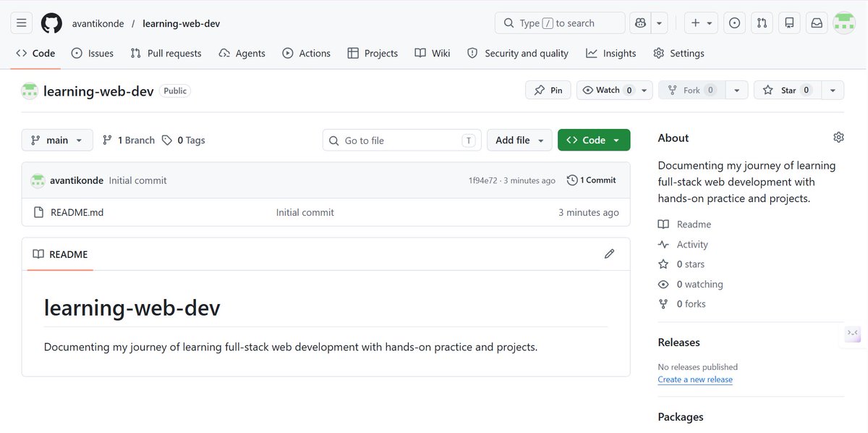Open the Add file dropdown
Viewport: 868px width, 433px height.
pyautogui.click(x=519, y=140)
